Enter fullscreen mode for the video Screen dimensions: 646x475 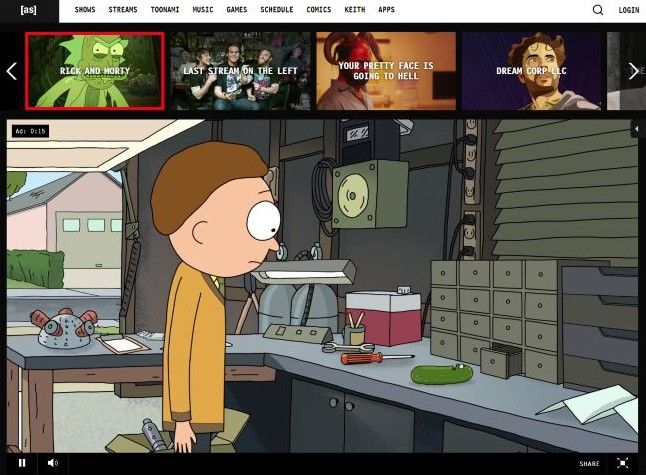(623, 463)
